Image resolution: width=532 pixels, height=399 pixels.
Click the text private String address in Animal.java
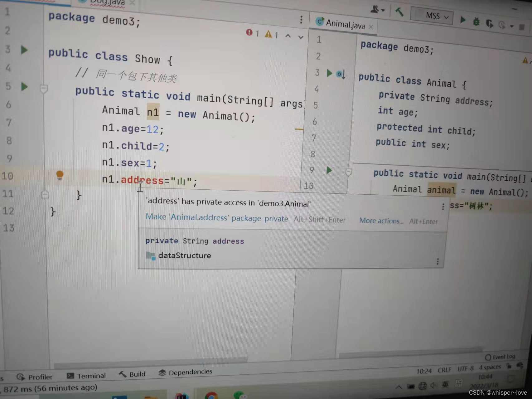tap(436, 99)
